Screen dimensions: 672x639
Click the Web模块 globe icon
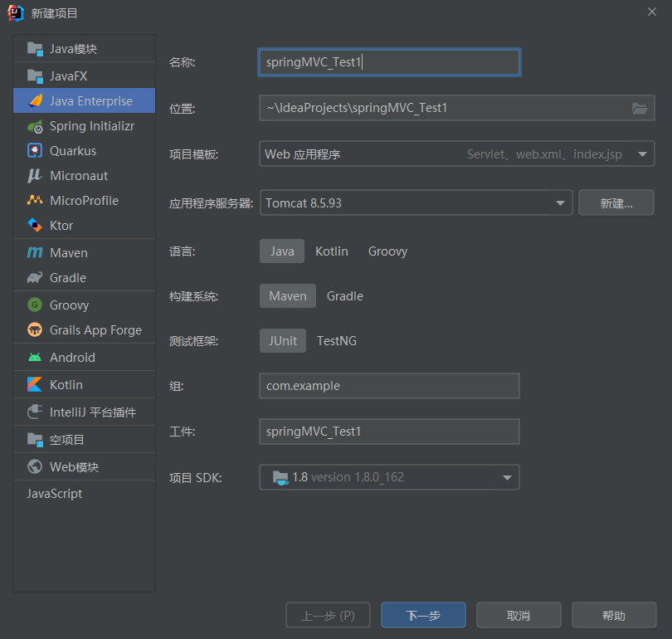[x=35, y=466]
